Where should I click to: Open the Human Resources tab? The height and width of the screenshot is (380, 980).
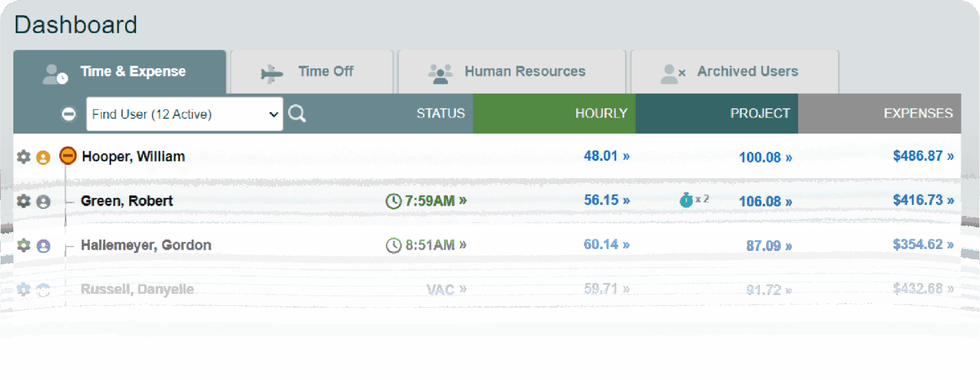click(512, 71)
